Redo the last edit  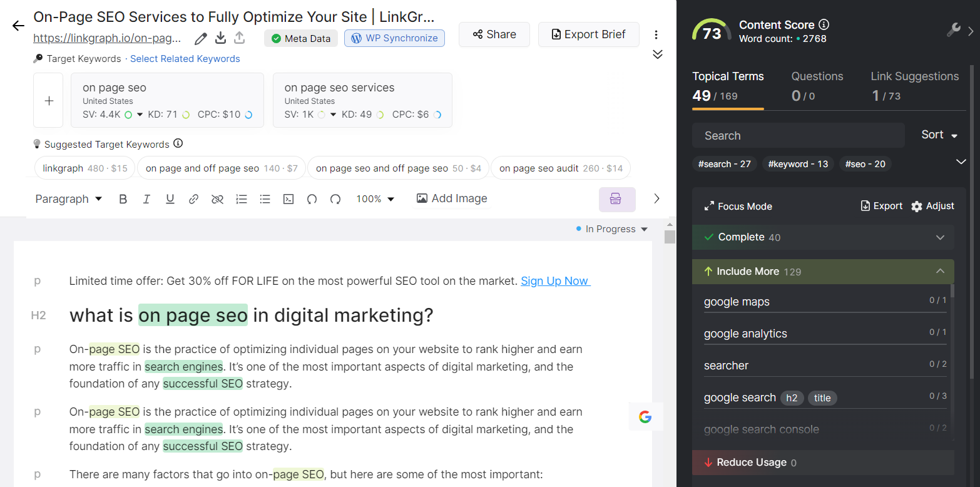(x=335, y=199)
